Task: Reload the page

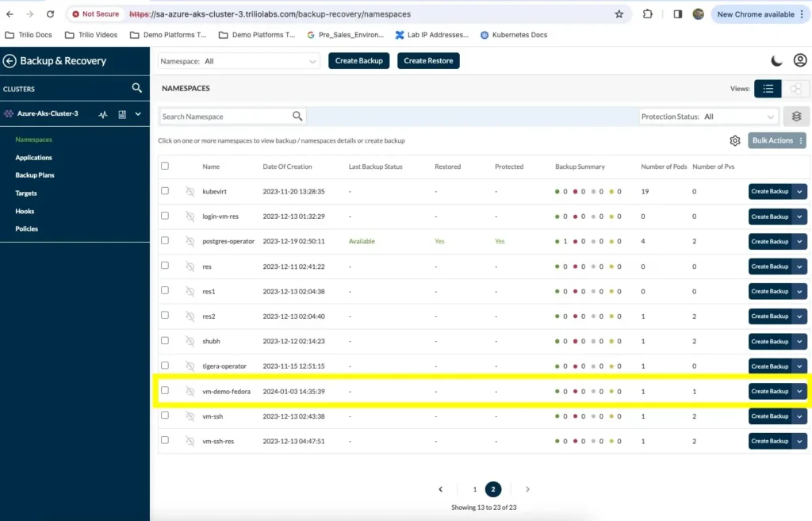Action: point(50,14)
